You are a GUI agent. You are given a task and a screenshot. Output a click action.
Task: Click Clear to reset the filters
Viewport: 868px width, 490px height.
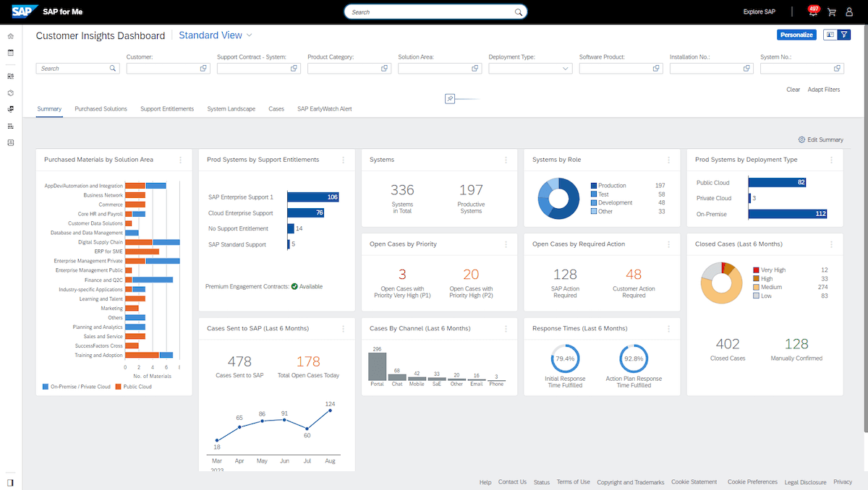793,90
